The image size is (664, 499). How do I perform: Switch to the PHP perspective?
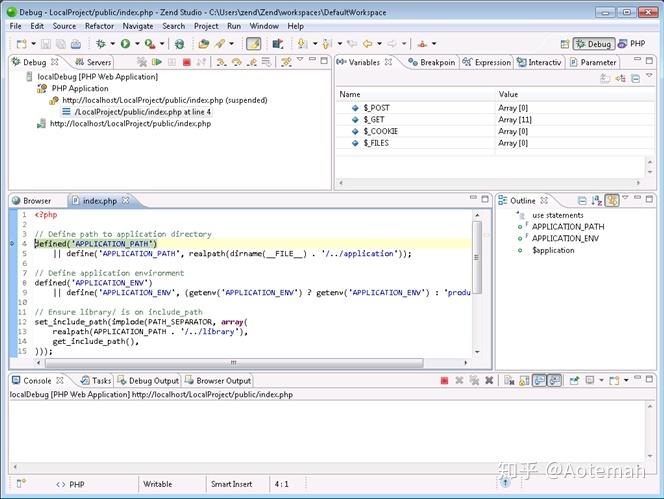pos(632,44)
